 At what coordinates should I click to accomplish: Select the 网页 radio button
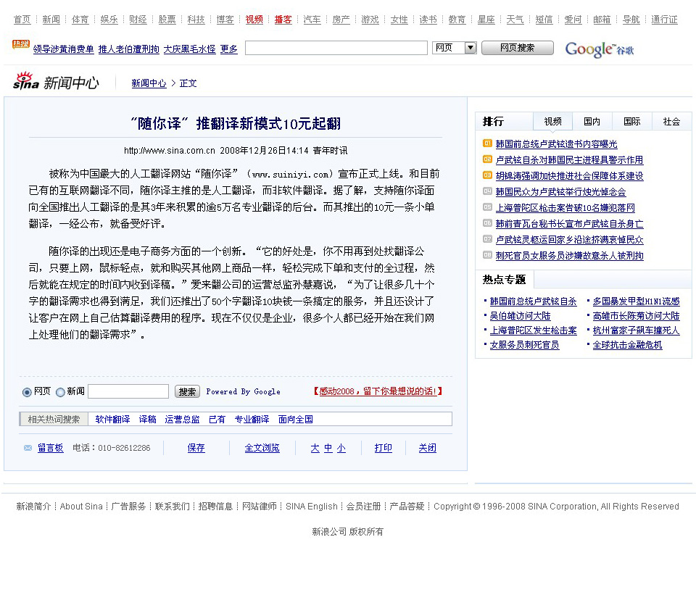coord(27,392)
